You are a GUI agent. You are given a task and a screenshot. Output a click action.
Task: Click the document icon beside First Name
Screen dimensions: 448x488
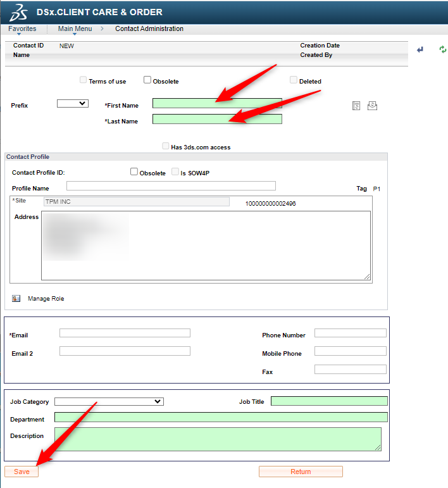point(357,106)
